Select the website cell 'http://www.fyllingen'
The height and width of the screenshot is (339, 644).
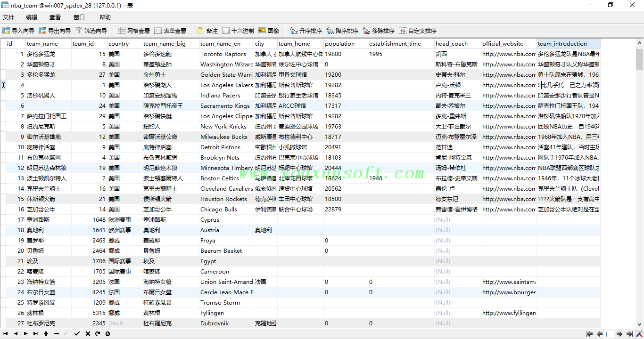tap(509, 313)
